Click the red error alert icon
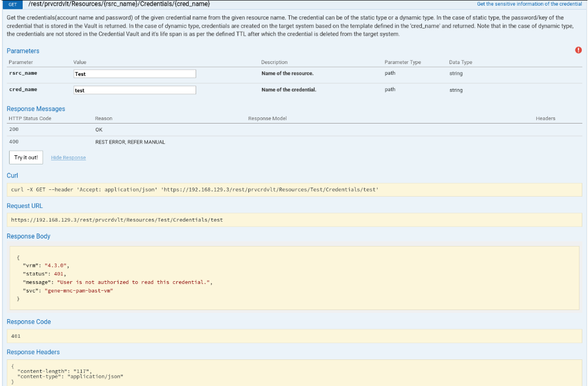588x386 pixels. point(578,50)
